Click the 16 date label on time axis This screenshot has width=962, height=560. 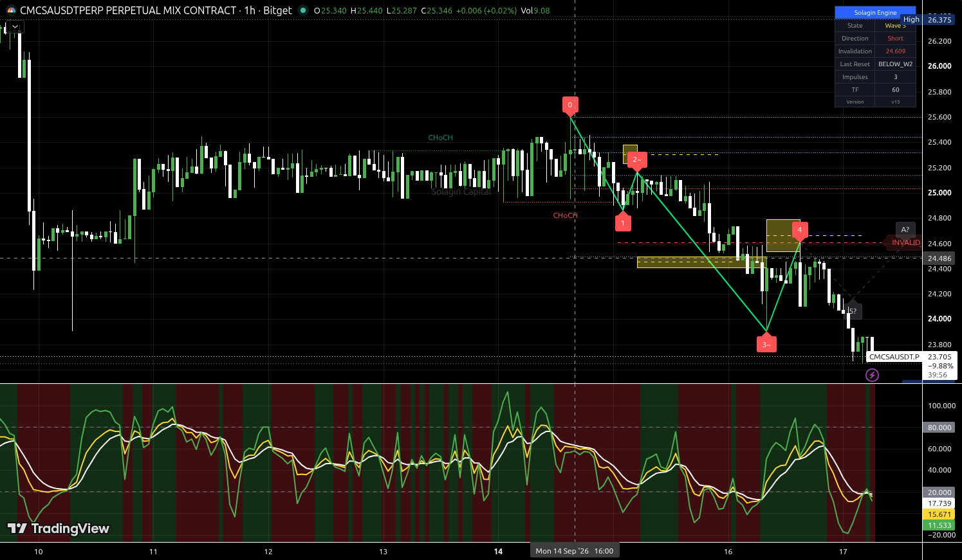pyautogui.click(x=728, y=552)
